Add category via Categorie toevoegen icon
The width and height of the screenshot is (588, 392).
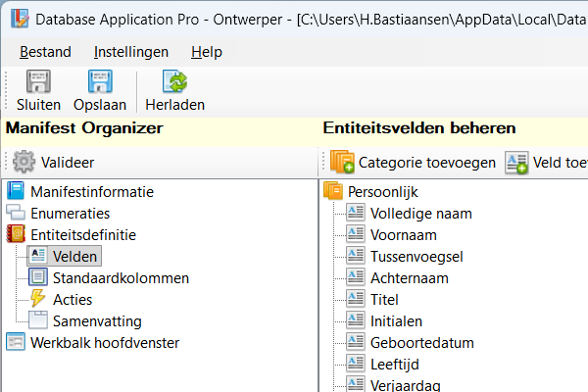point(342,163)
